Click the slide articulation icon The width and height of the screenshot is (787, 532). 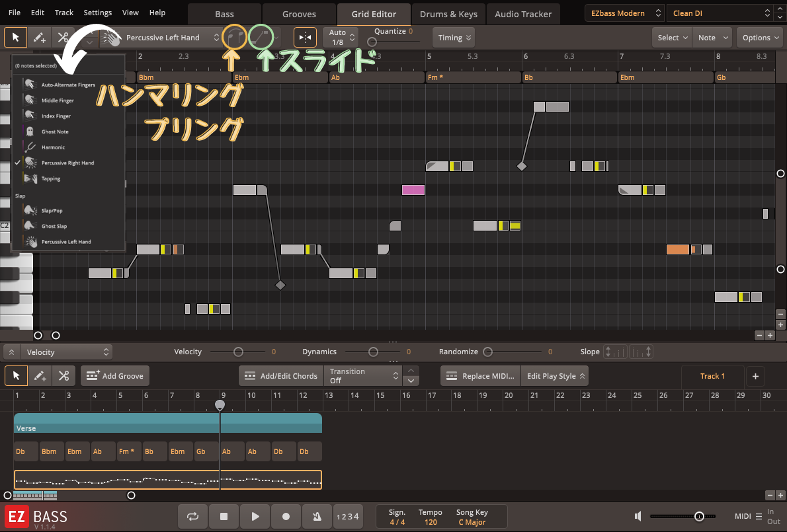[x=261, y=38]
